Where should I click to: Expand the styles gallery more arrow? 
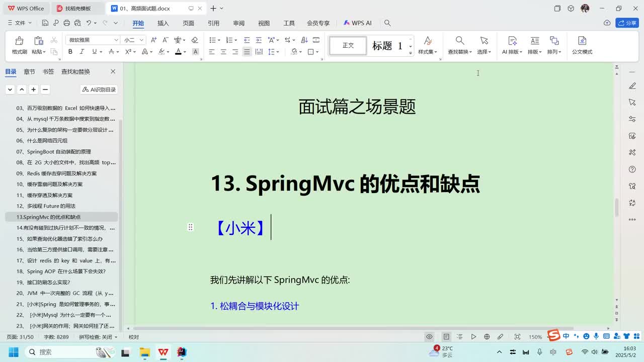click(x=411, y=53)
